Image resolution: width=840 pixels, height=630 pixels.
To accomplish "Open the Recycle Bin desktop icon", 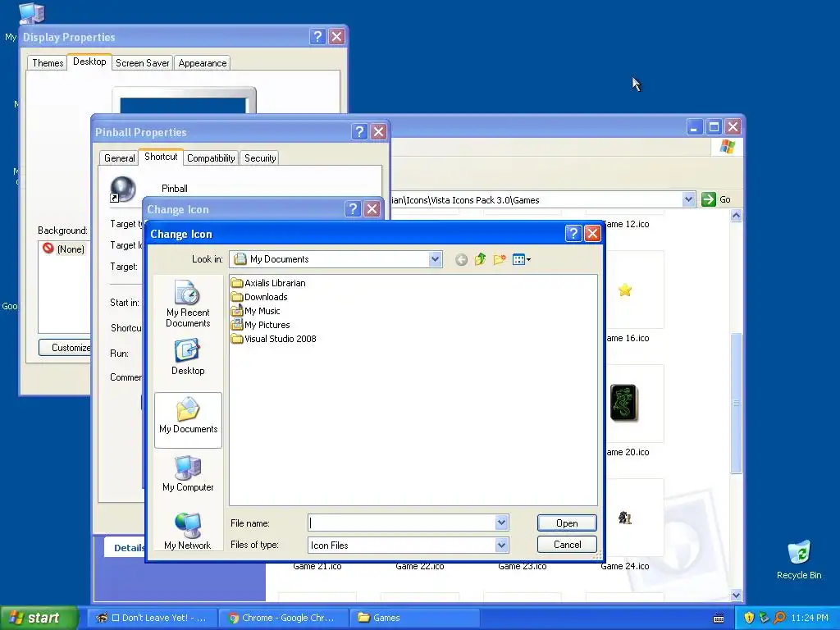I will point(799,560).
